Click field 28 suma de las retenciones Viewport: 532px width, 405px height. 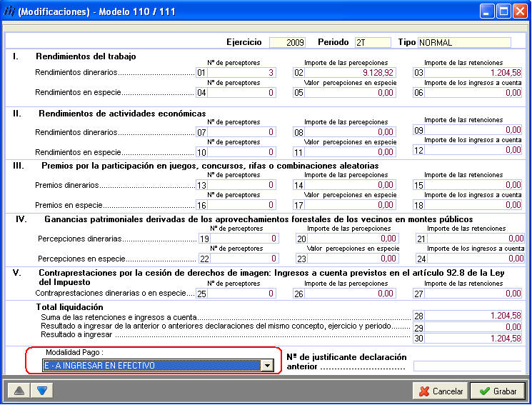point(473,316)
